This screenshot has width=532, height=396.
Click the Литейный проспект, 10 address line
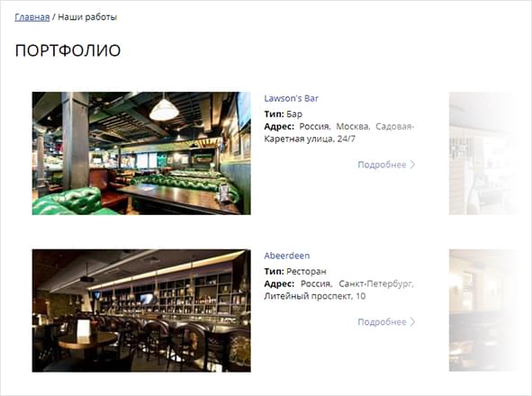[x=314, y=296]
